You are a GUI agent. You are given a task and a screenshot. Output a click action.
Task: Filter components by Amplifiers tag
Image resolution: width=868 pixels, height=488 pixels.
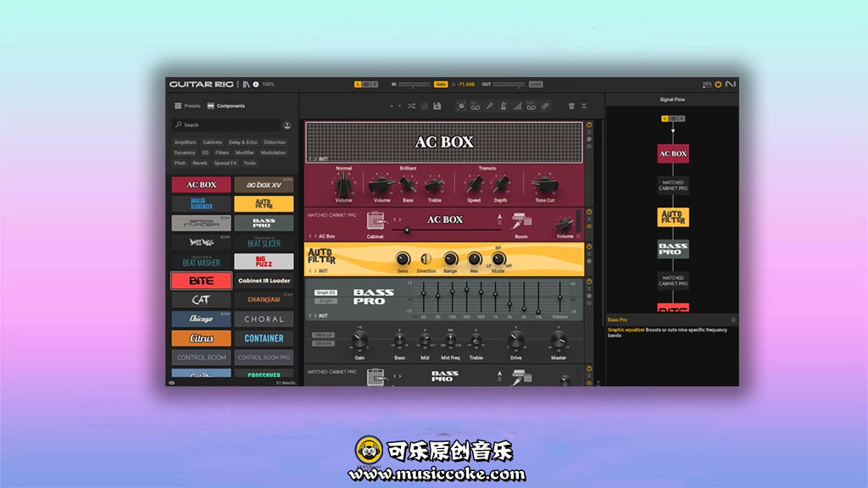point(185,142)
